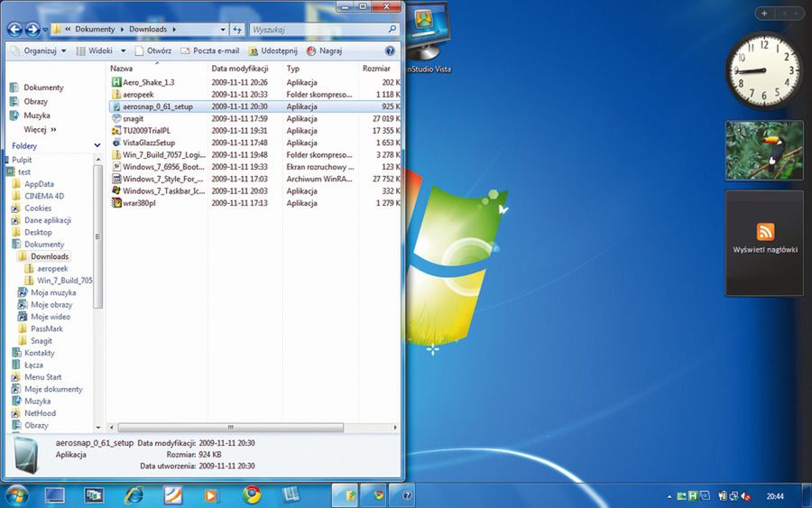The width and height of the screenshot is (812, 508).
Task: Sort files by Data modyfikacji column
Action: (x=240, y=69)
